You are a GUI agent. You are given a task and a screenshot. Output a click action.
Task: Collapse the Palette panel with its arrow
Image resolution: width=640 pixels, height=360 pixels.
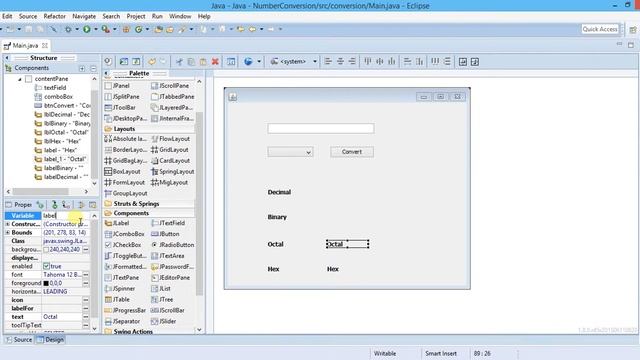tap(107, 73)
